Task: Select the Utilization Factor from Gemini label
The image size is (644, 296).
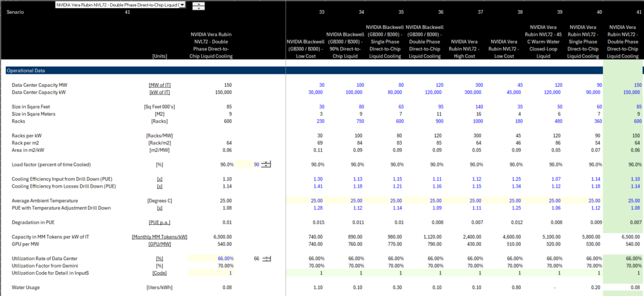Action: 45,266
